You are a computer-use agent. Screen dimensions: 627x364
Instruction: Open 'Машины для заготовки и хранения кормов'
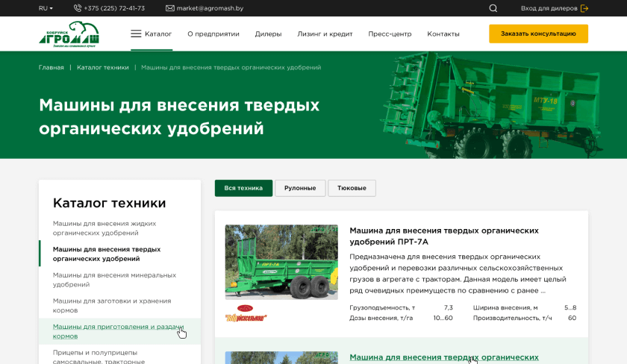(112, 306)
